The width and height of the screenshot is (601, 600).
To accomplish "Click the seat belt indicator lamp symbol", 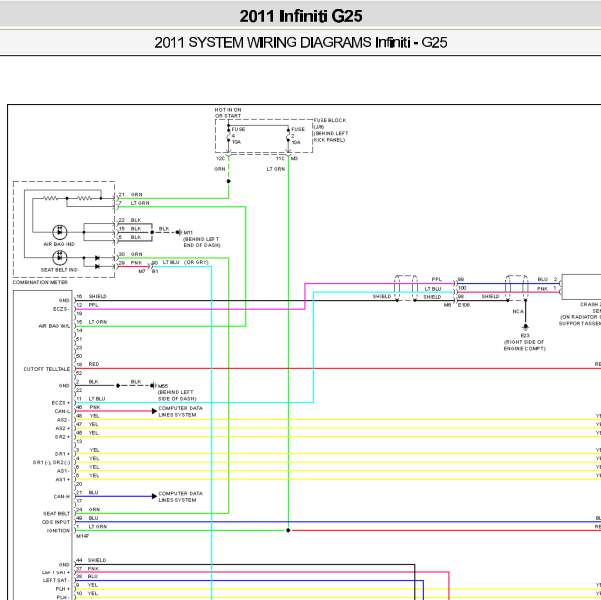I will tap(60, 258).
